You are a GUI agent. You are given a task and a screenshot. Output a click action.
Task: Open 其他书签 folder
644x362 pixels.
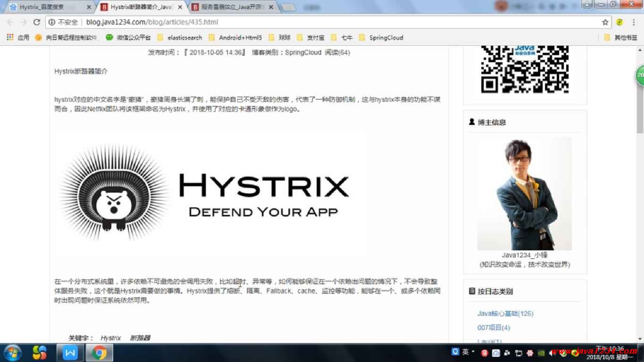[620, 38]
